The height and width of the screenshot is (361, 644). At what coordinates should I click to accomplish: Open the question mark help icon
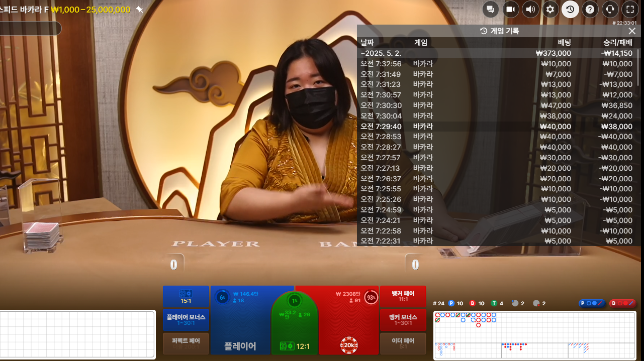click(590, 9)
